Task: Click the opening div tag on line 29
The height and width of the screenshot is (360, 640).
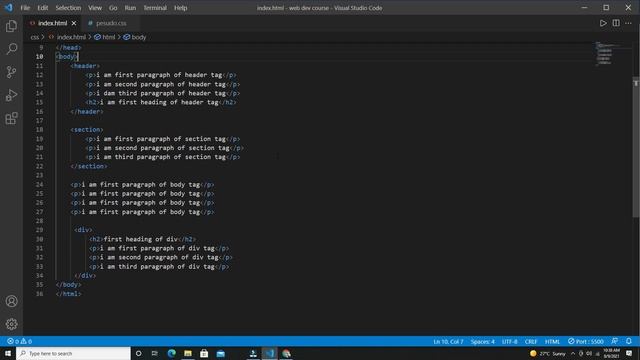Action: 83,230
